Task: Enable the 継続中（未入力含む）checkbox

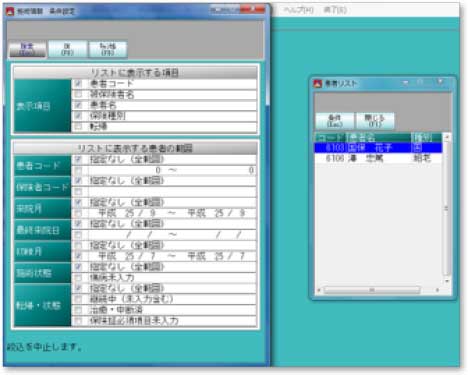Action: point(78,299)
